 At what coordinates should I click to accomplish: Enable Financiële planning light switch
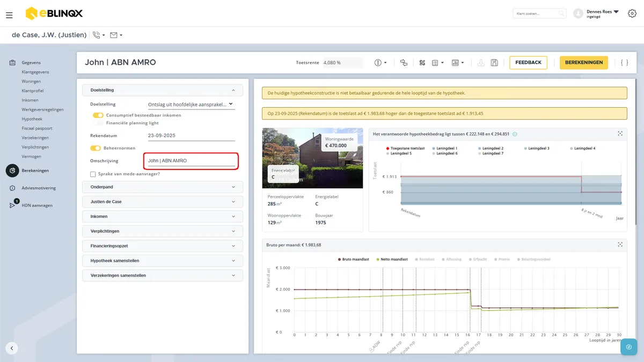point(98,123)
